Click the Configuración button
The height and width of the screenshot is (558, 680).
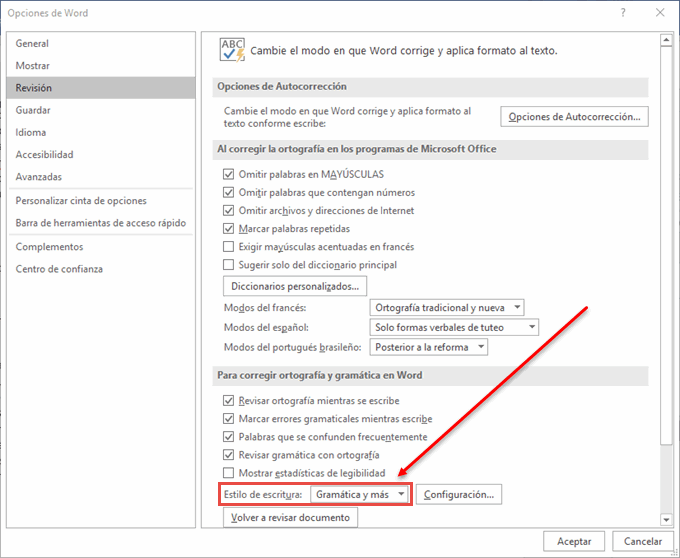tap(458, 494)
